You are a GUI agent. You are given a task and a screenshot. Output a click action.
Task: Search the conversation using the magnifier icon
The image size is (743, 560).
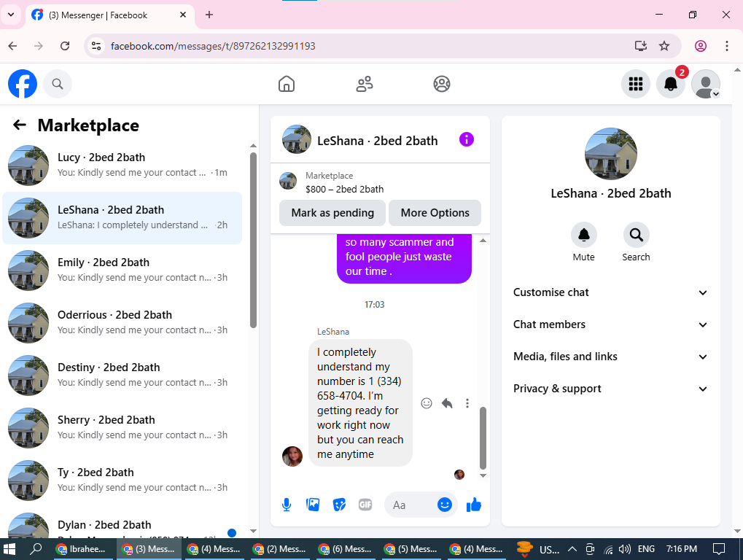(x=636, y=235)
